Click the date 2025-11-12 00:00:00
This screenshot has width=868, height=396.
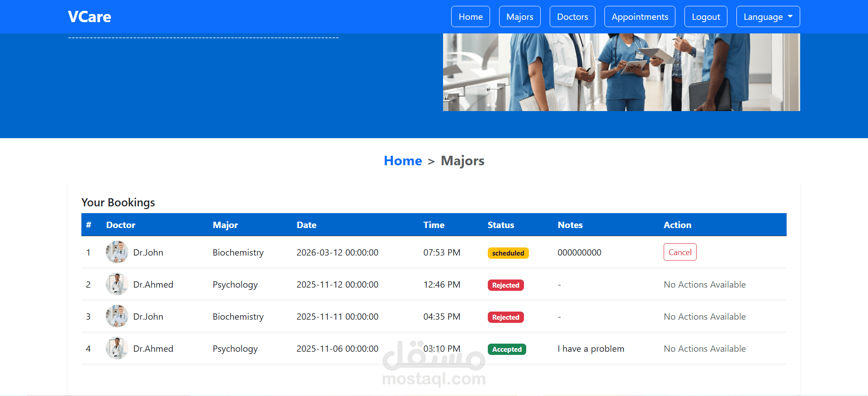[x=337, y=284]
